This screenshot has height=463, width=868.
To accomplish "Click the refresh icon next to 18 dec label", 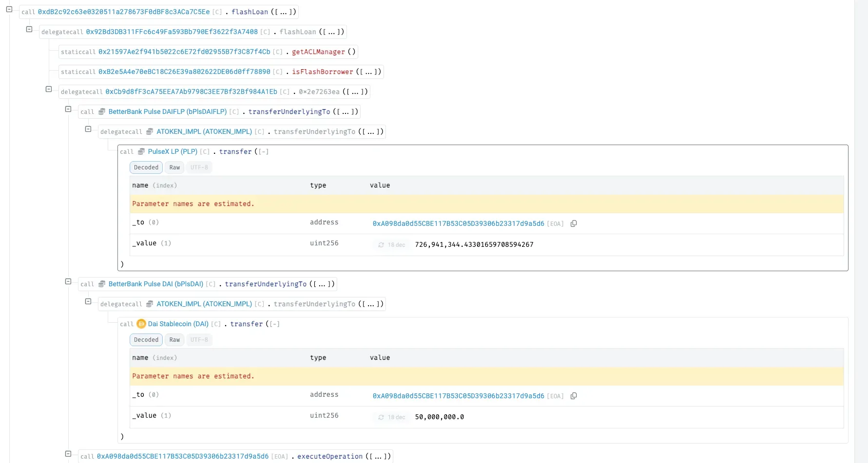I will click(x=382, y=245).
